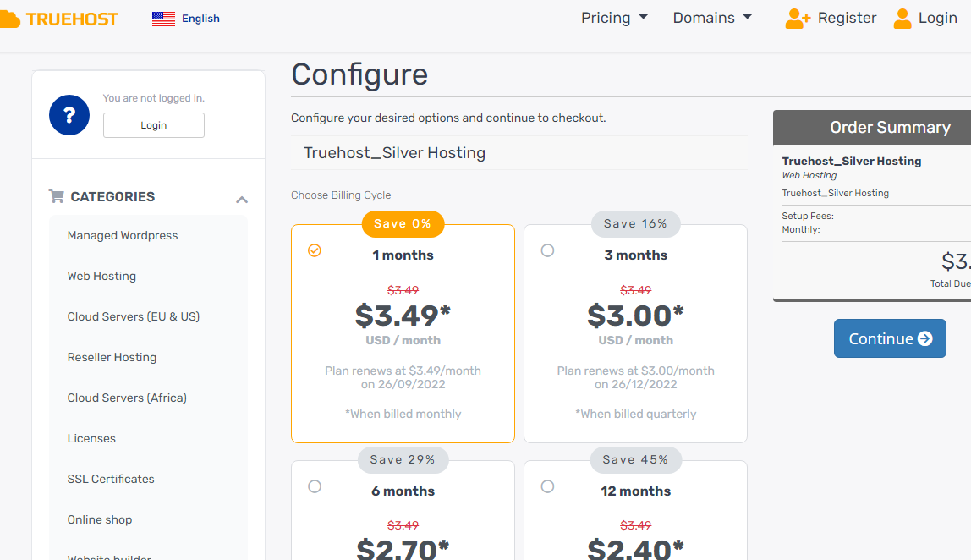Click the arrow icon on Continue
971x560 pixels.
[925, 338]
